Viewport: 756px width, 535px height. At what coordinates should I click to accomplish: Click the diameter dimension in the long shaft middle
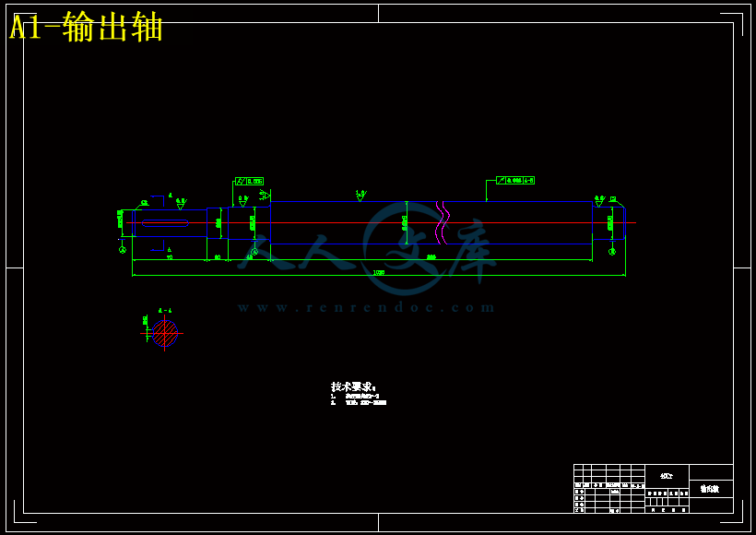405,223
